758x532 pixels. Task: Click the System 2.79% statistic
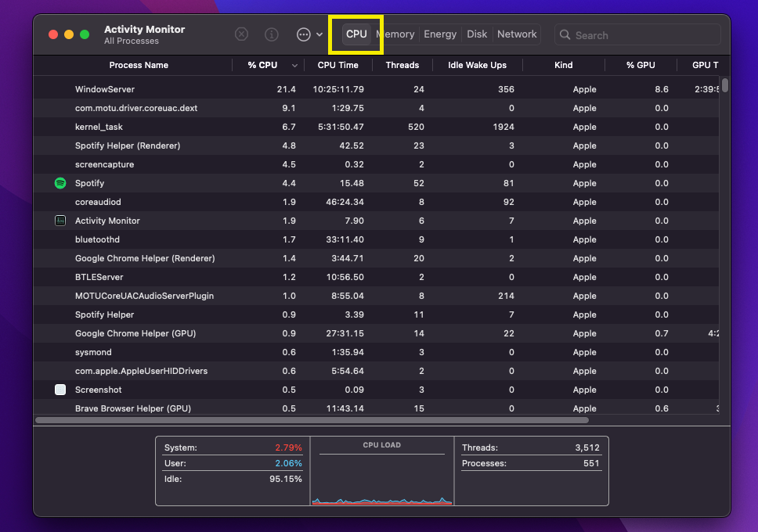point(233,448)
